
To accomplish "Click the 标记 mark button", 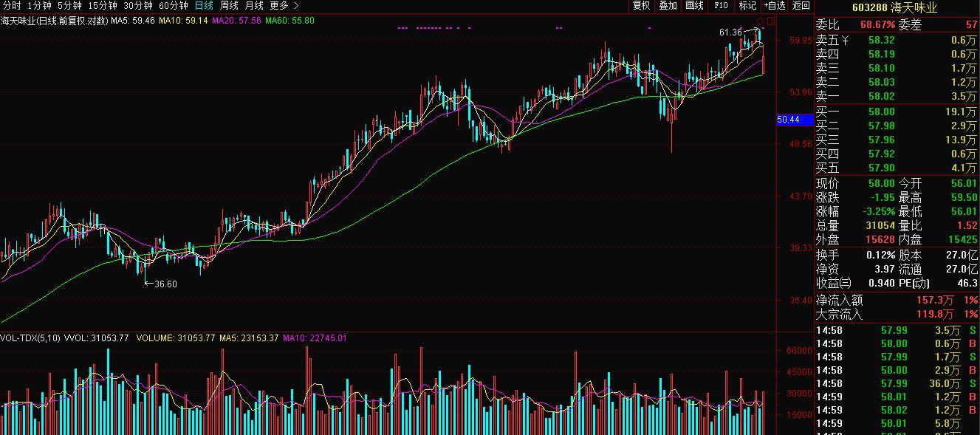I will 747,5.
